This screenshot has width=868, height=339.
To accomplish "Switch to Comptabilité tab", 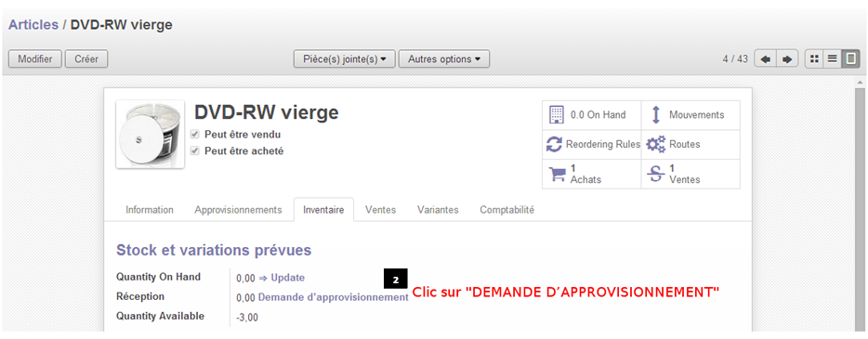I will tap(507, 210).
